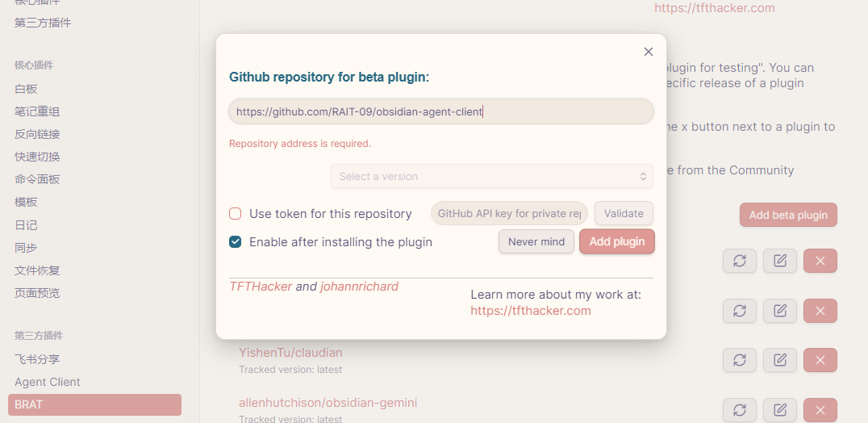The image size is (868, 423).
Task: Open 飞书分享 plugin settings
Action: (37, 359)
